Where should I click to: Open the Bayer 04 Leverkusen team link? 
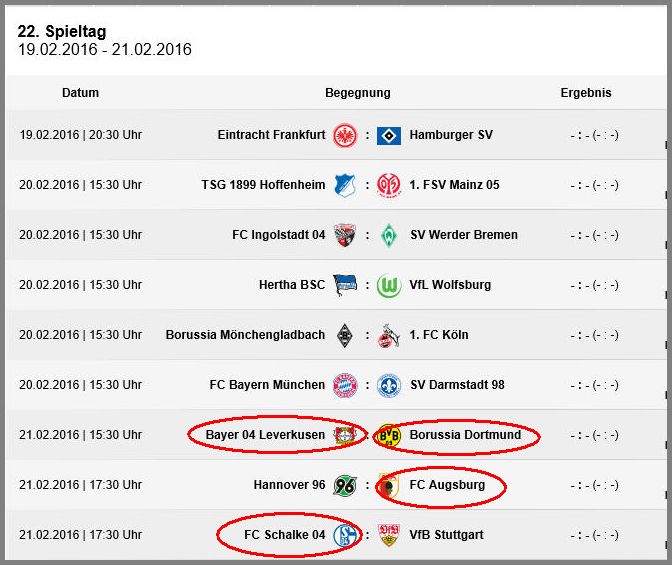pyautogui.click(x=265, y=435)
